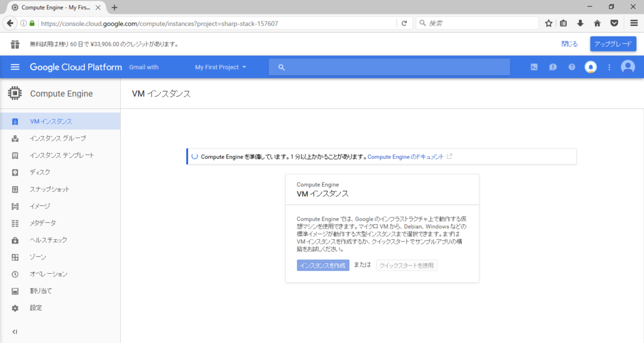Select ディスク in the sidebar
The height and width of the screenshot is (343, 644).
coord(60,172)
